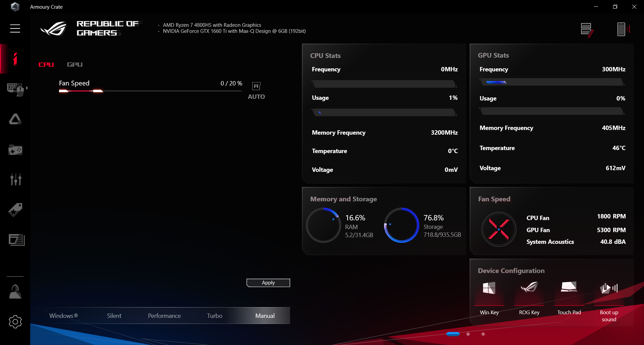Toggle the Win Key configuration
The width and height of the screenshot is (644, 345).
click(489, 298)
